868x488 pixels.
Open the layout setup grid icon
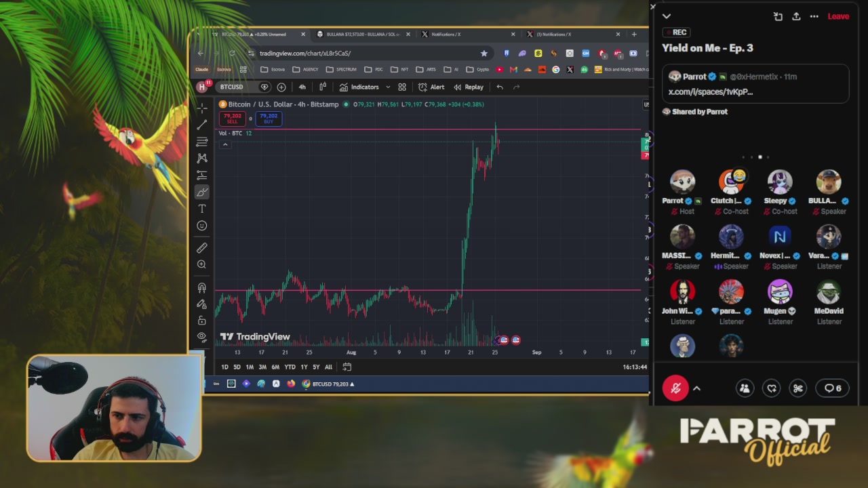coord(402,87)
